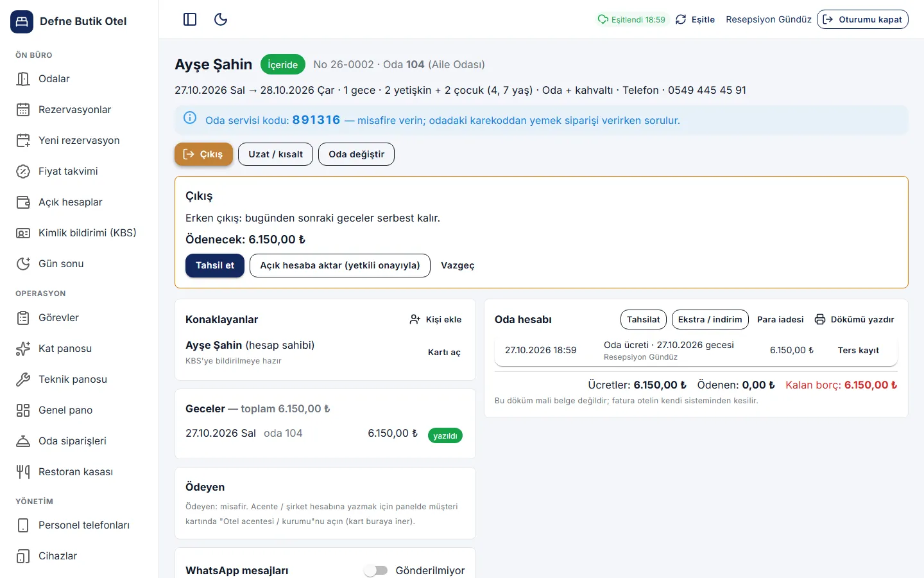Click Oda değiştir button

click(356, 154)
